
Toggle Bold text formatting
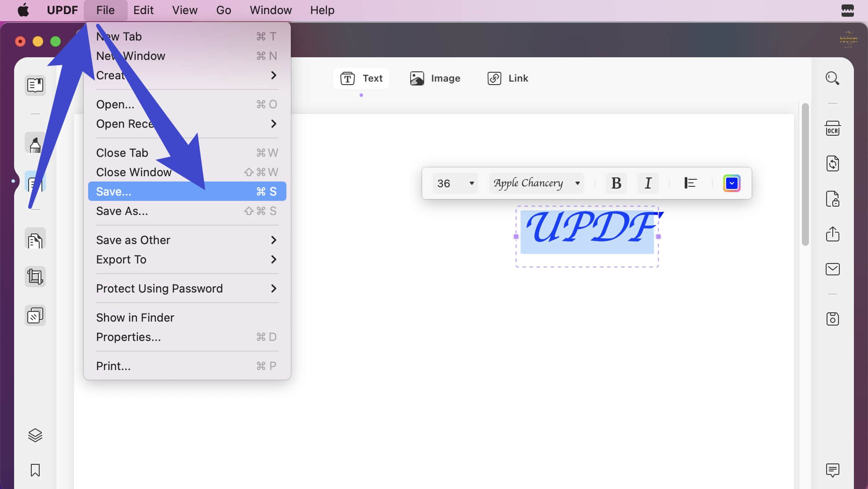616,183
